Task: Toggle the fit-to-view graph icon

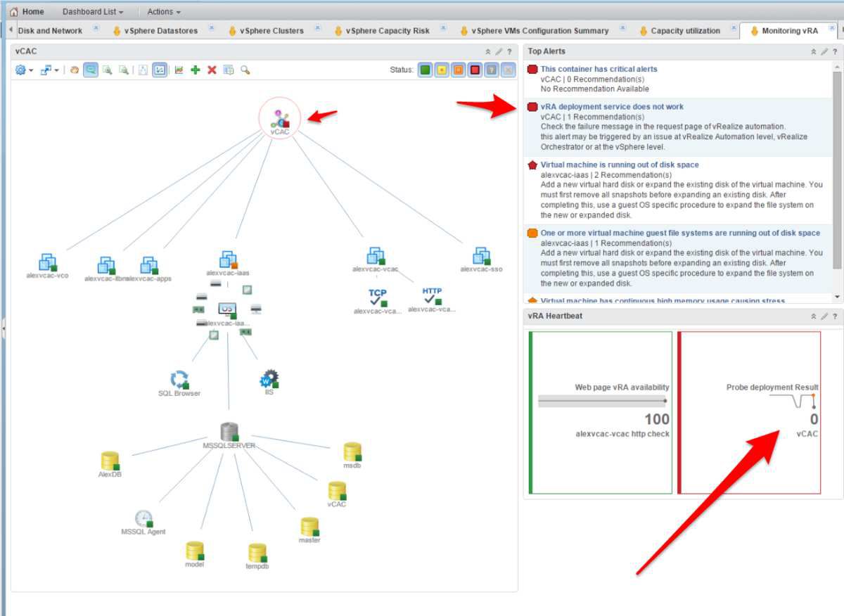Action: [160, 70]
